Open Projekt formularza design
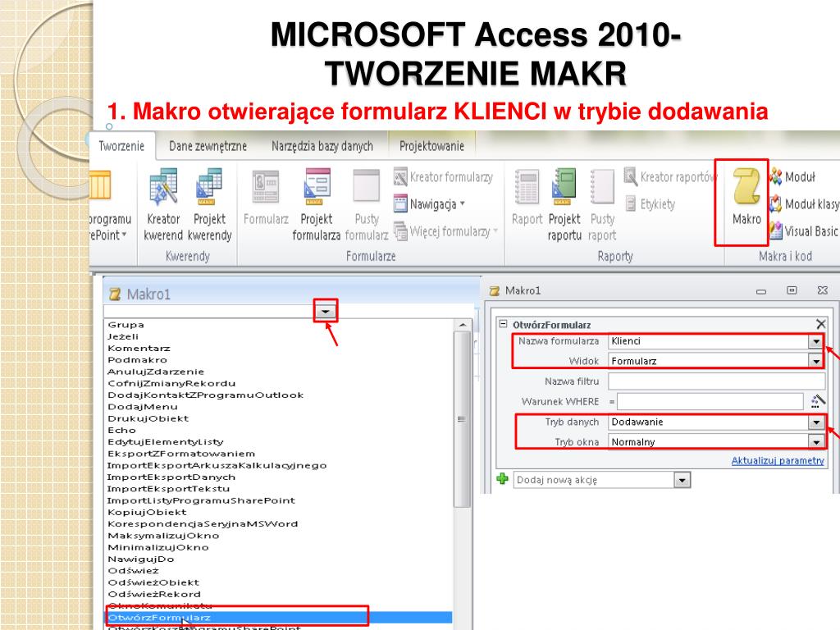840x630 pixels. pos(316,204)
